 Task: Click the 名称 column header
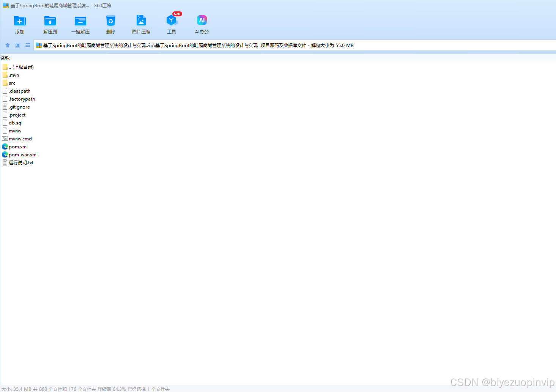pyautogui.click(x=5, y=58)
